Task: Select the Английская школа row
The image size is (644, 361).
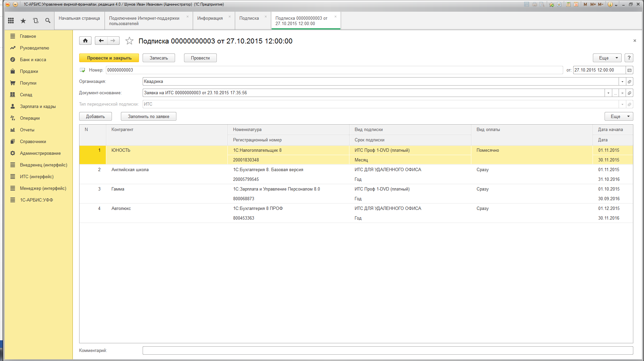Action: pyautogui.click(x=356, y=174)
